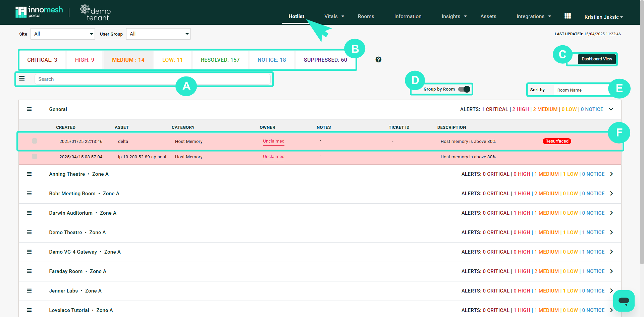644x317 pixels.
Task: Collapse the General room section chevron
Action: click(611, 109)
